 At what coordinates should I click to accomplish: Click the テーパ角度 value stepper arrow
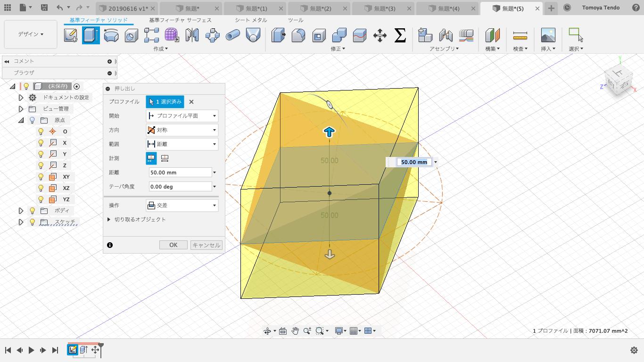(x=215, y=186)
